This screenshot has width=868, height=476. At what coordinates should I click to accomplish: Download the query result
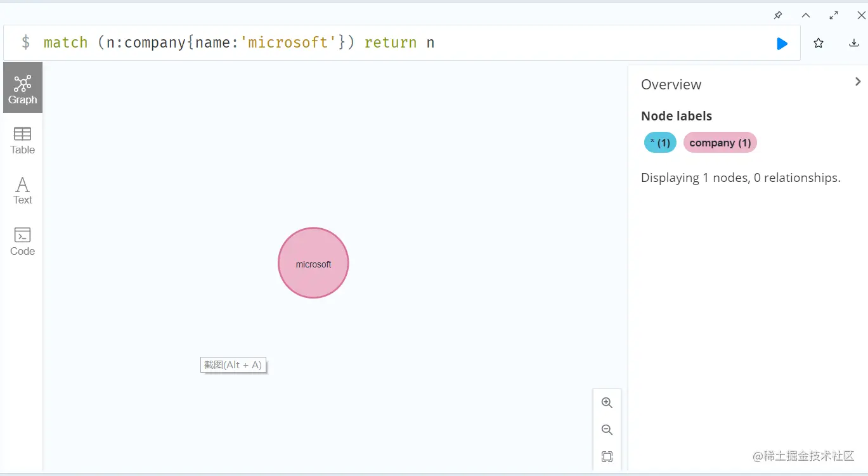click(853, 43)
